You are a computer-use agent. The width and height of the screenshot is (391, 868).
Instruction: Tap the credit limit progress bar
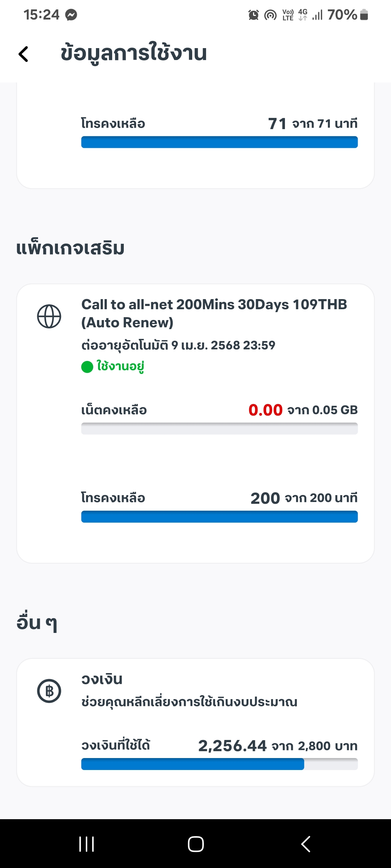point(219,764)
